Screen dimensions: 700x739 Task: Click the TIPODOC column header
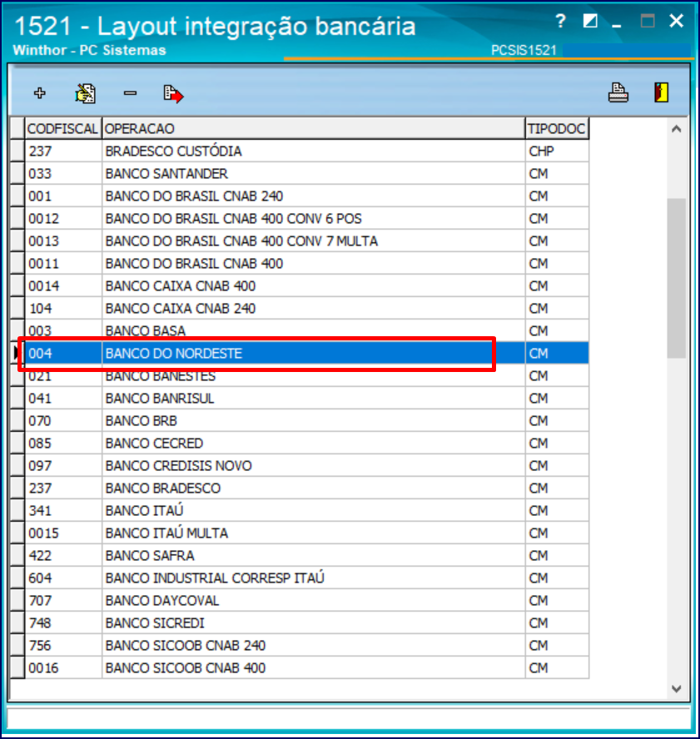[x=557, y=129]
